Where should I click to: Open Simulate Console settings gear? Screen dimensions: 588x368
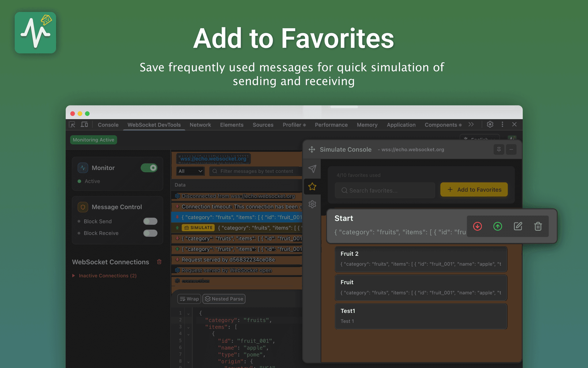pyautogui.click(x=312, y=204)
